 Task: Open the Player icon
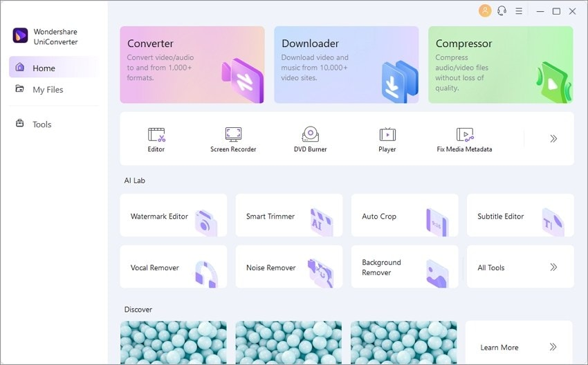tap(387, 135)
